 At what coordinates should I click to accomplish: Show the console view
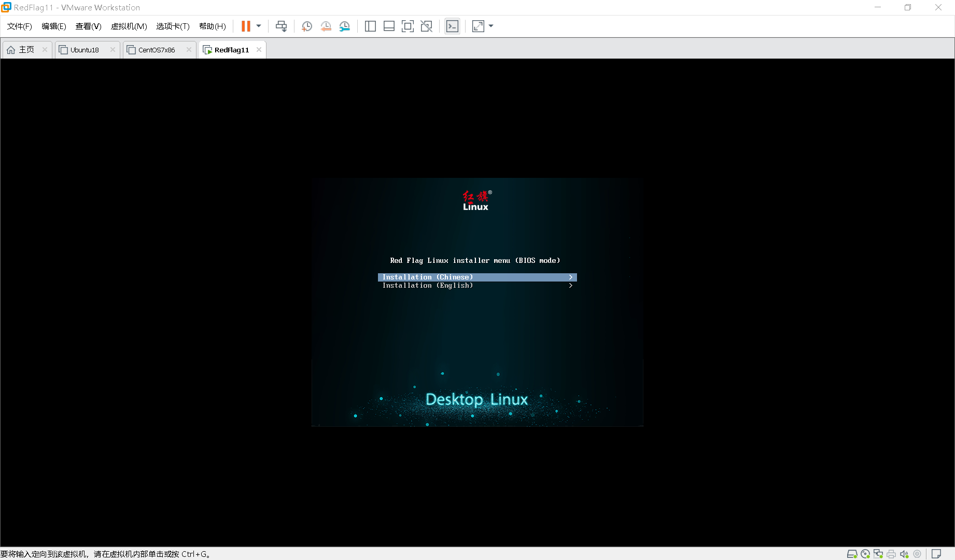(452, 26)
